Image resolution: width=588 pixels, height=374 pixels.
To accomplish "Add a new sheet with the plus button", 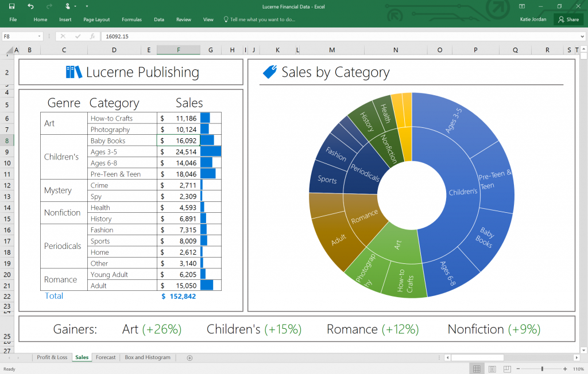I will coord(189,358).
